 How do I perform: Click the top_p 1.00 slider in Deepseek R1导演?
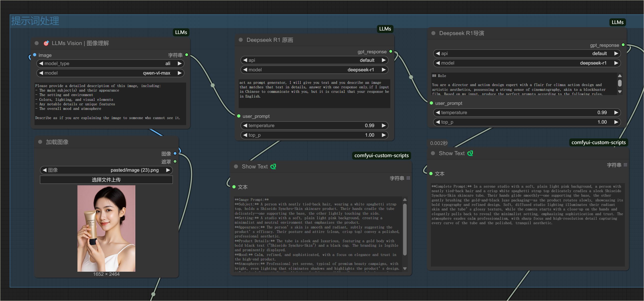pyautogui.click(x=527, y=122)
